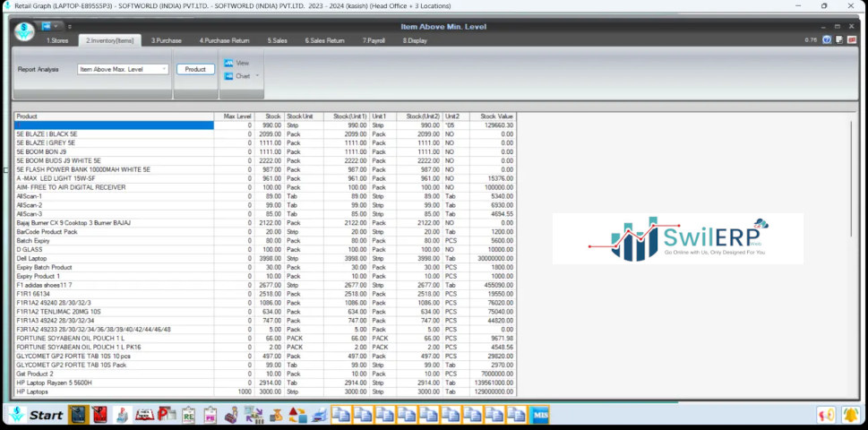868x430 pixels.
Task: Open the 3.Purchase tab
Action: coord(166,40)
